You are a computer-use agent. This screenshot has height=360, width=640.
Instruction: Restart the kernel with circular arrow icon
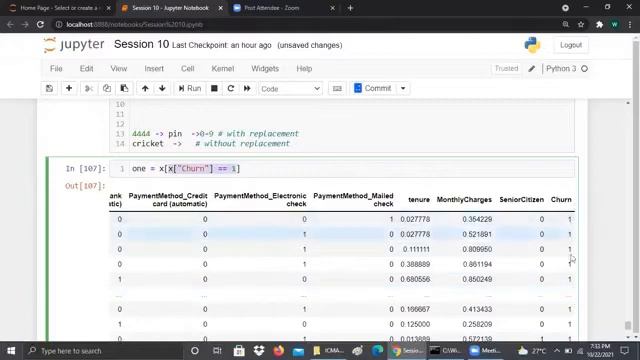231,88
